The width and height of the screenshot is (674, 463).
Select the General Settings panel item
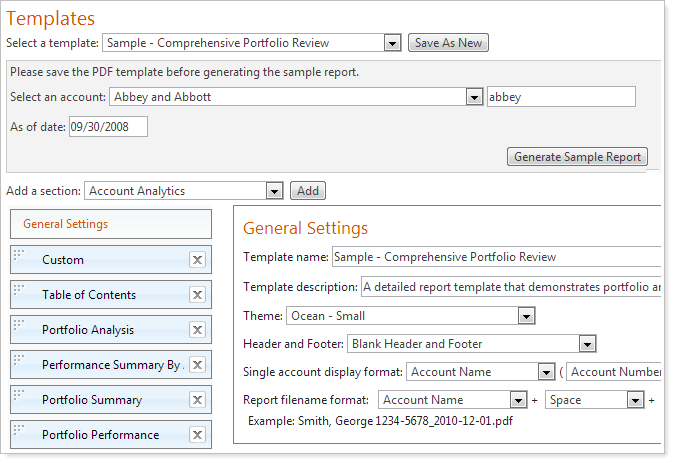pos(110,224)
